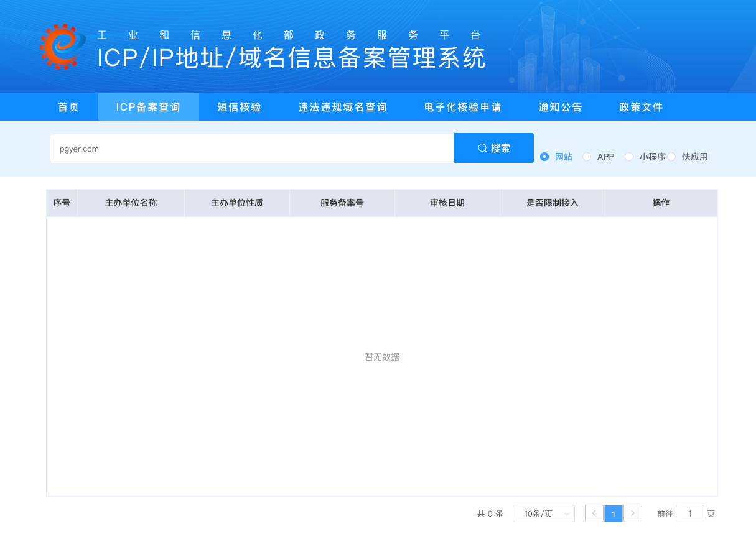The image size is (756, 534).
Task: Open the 通知公告 tab
Action: [x=560, y=107]
